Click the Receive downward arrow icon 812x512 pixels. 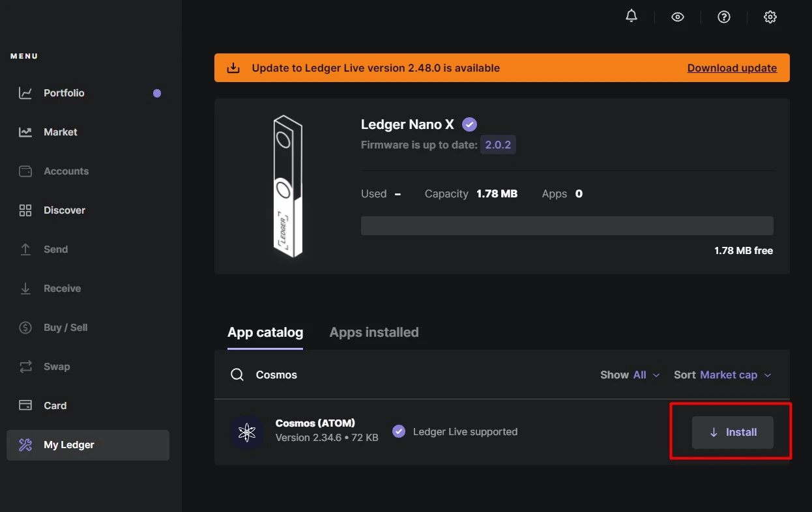pos(25,289)
